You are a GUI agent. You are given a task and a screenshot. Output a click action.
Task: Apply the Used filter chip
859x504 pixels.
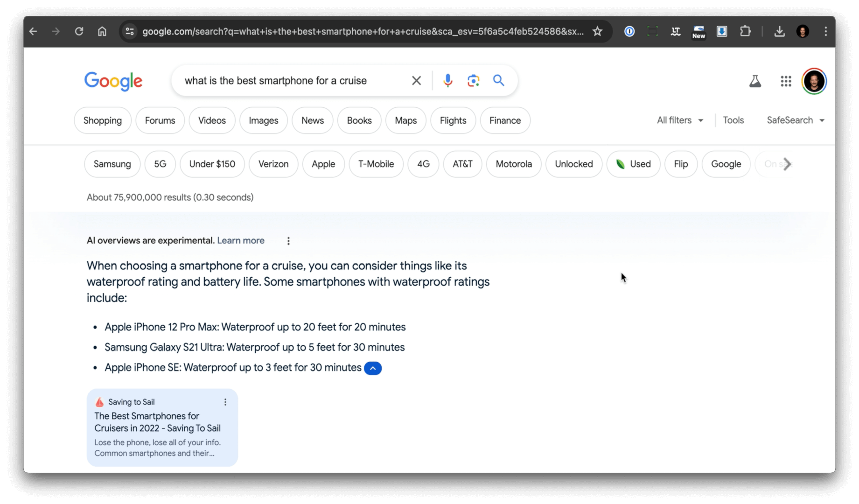pos(633,164)
